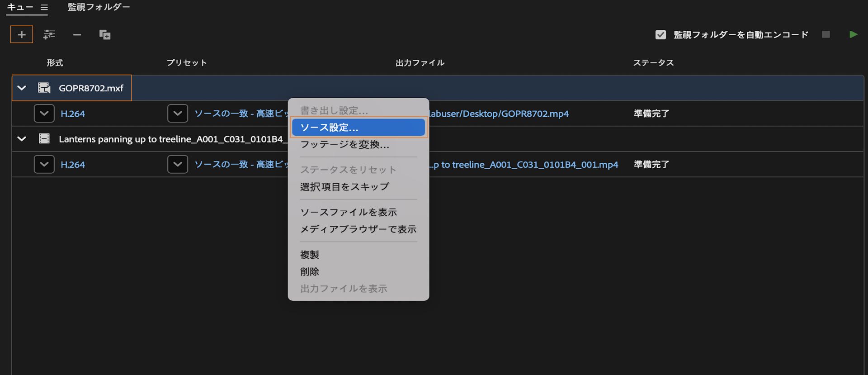Choose フッテージを変換... from context menu
The height and width of the screenshot is (375, 868).
tap(345, 144)
